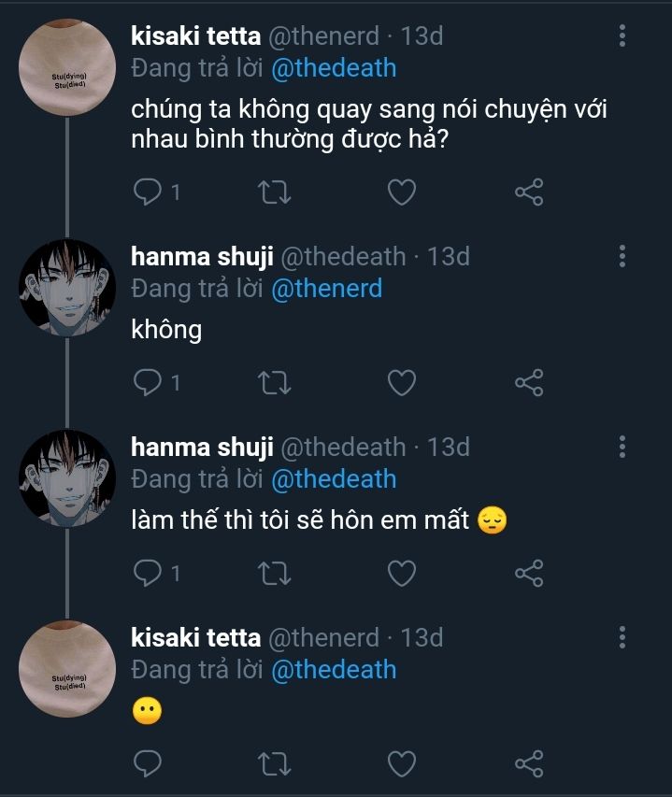This screenshot has height=797, width=672.
Task: Retweet the last kisaki tetta tweet
Action: pyautogui.click(x=274, y=763)
